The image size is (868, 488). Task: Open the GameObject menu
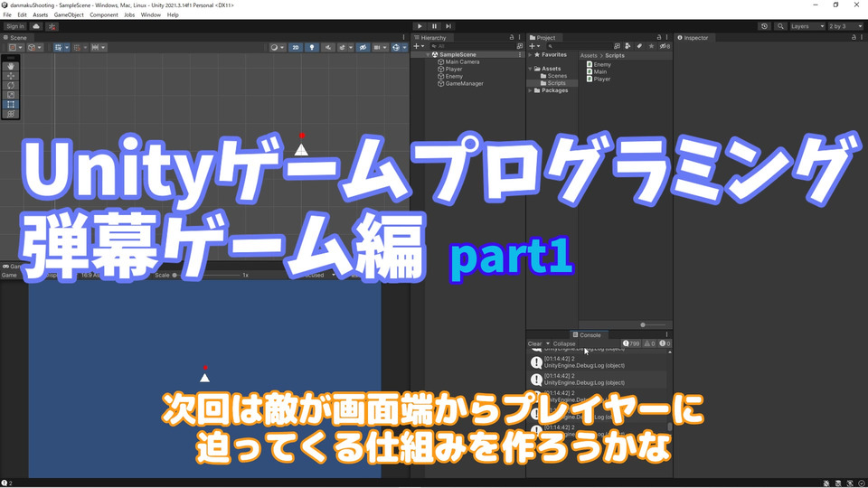[x=69, y=15]
